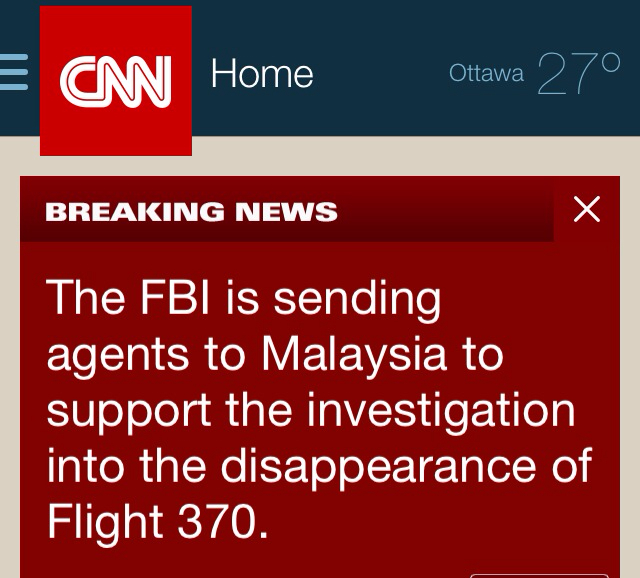
Task: Select the Home section title
Action: [x=262, y=74]
